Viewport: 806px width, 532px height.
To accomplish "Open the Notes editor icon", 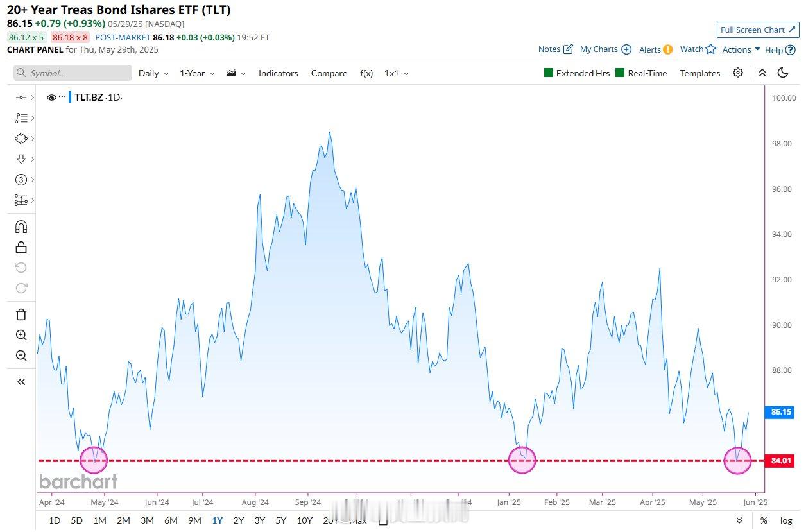I will [x=568, y=49].
